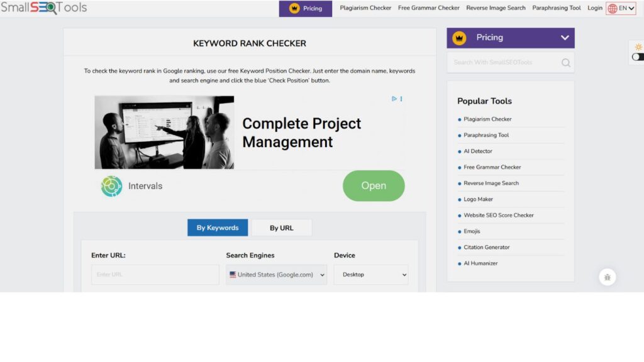Click the globe language icon

[x=613, y=8]
